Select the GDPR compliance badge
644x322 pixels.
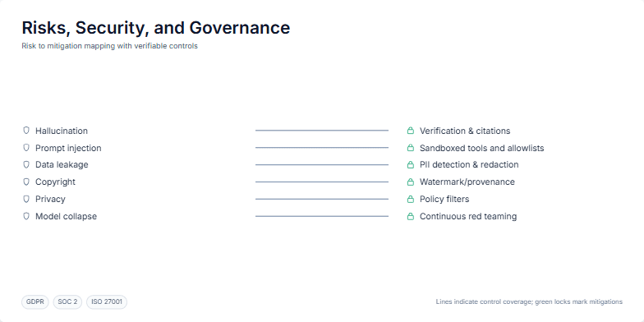35,302
